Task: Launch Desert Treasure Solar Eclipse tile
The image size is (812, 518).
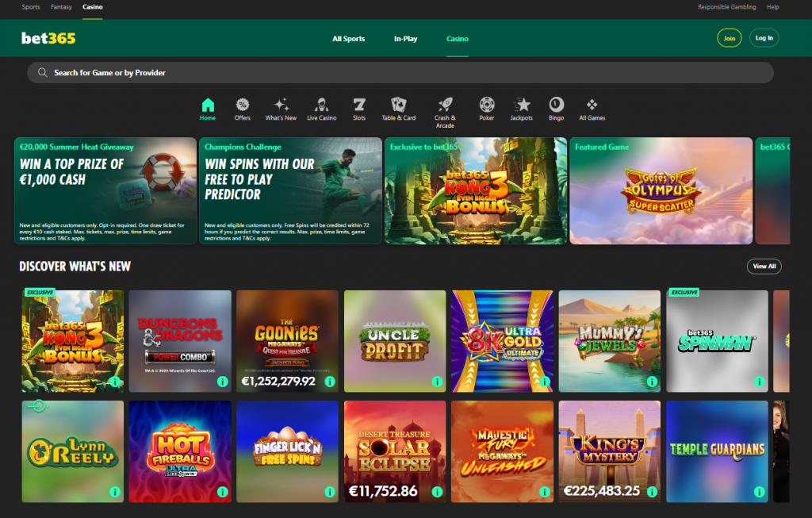Action: [x=395, y=451]
